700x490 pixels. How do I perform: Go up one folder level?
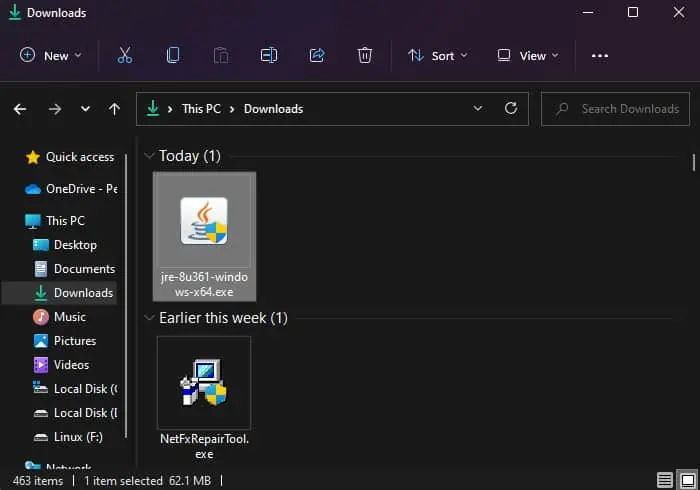point(114,109)
